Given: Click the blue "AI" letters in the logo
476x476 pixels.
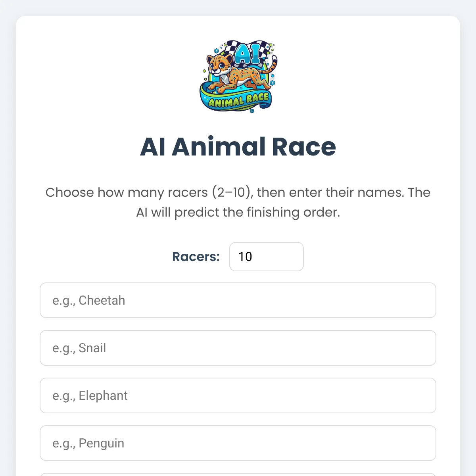Looking at the screenshot, I should [x=247, y=54].
